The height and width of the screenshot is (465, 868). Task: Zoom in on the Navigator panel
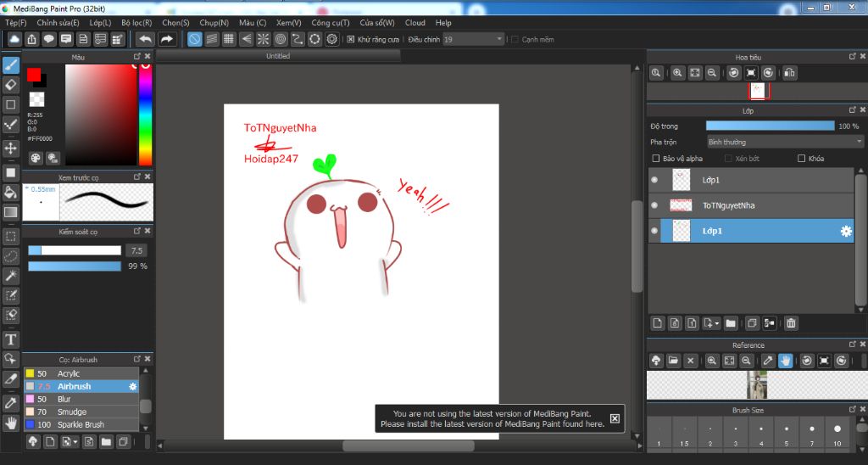click(677, 73)
